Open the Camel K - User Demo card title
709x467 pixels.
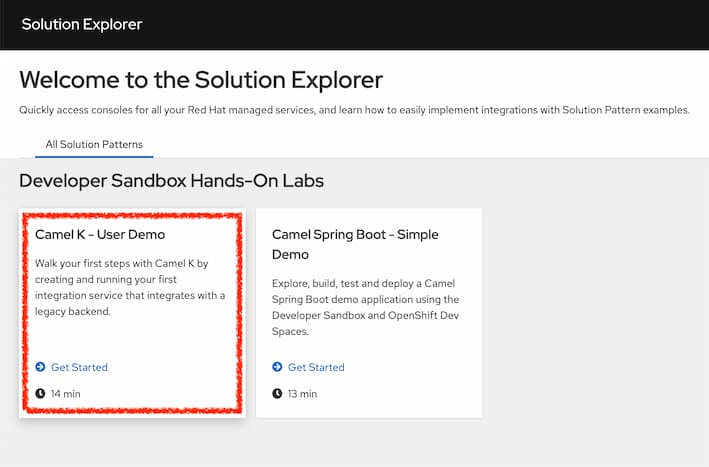[x=100, y=235]
